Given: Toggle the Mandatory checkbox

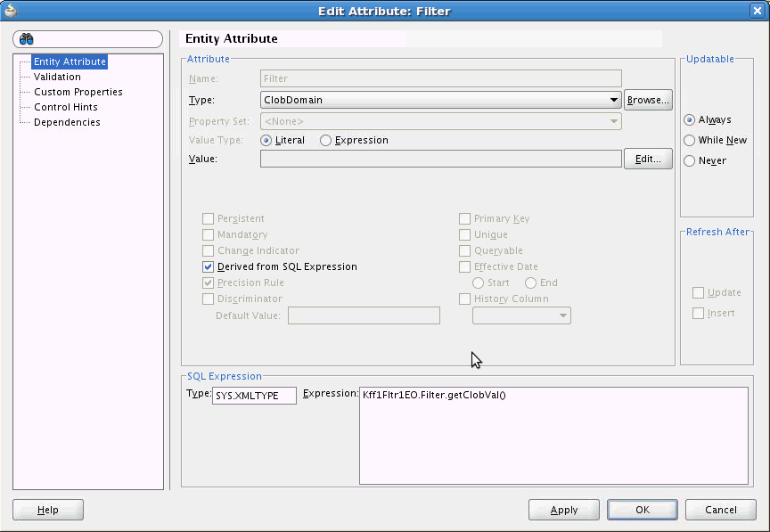Looking at the screenshot, I should (x=209, y=234).
